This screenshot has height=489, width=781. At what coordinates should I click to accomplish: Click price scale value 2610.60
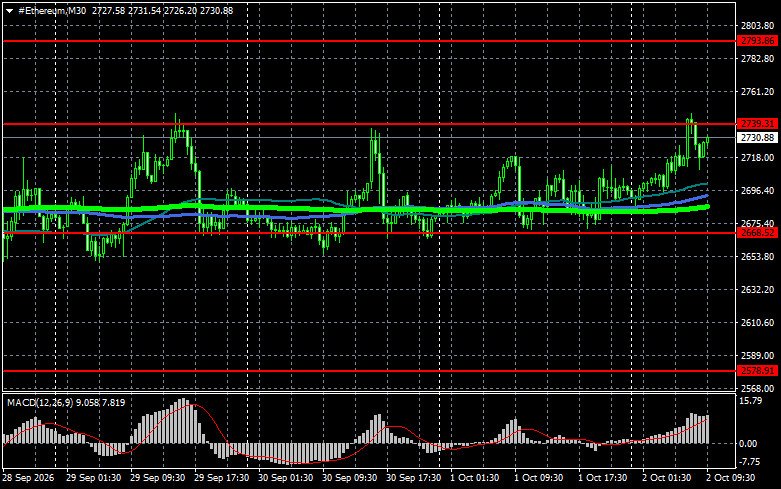pos(758,322)
